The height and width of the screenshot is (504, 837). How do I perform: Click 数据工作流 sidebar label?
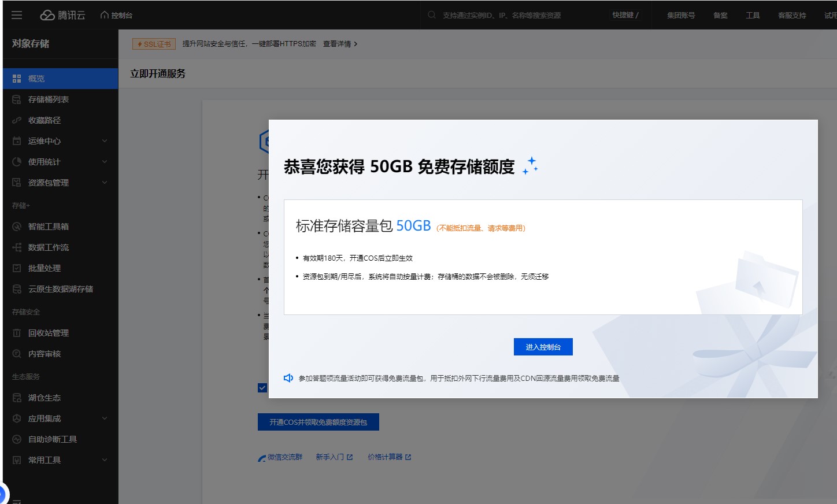click(x=49, y=247)
